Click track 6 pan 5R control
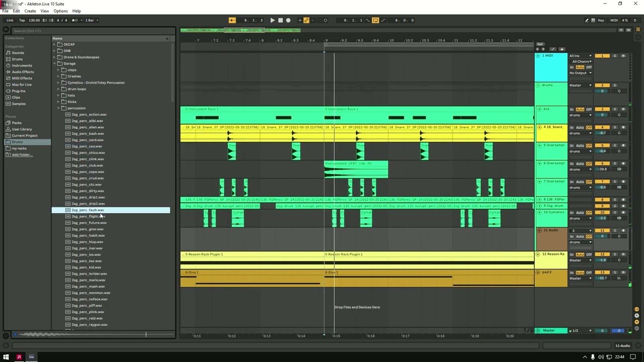644x362 pixels. click(619, 169)
